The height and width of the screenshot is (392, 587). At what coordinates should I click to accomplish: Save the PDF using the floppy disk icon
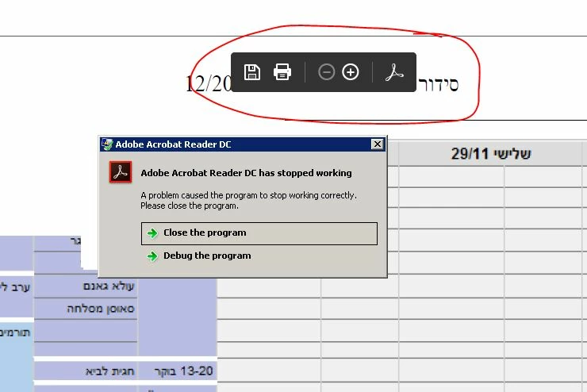252,72
